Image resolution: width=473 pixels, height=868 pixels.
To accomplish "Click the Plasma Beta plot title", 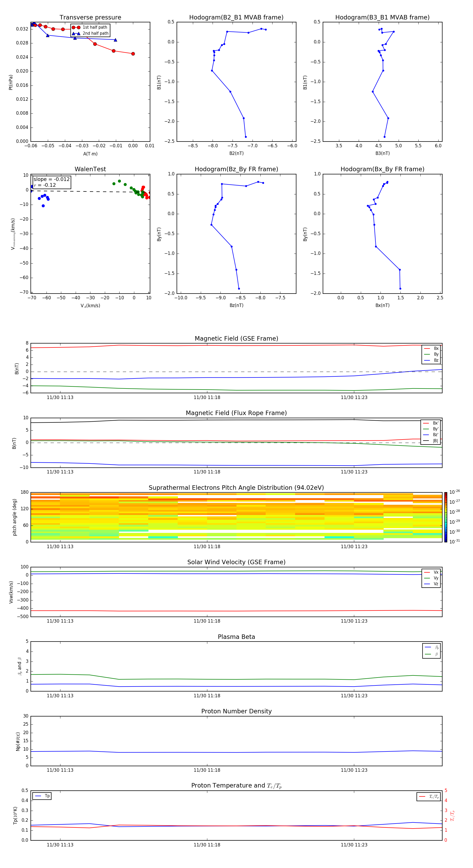I will point(236,637).
